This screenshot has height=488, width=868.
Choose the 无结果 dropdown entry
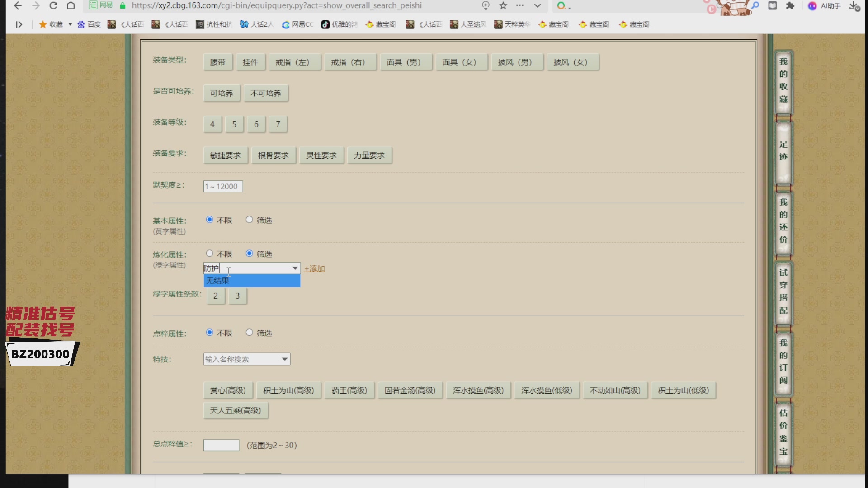click(252, 281)
